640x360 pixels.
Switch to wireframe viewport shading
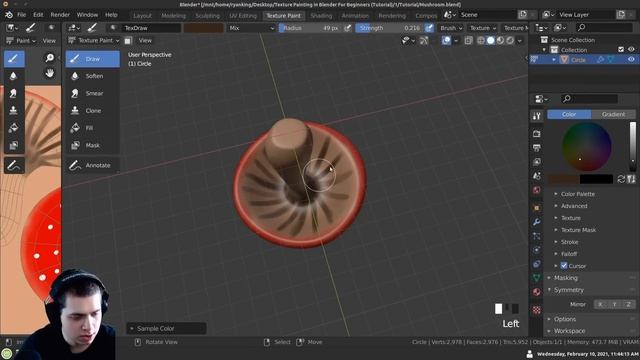(481, 40)
